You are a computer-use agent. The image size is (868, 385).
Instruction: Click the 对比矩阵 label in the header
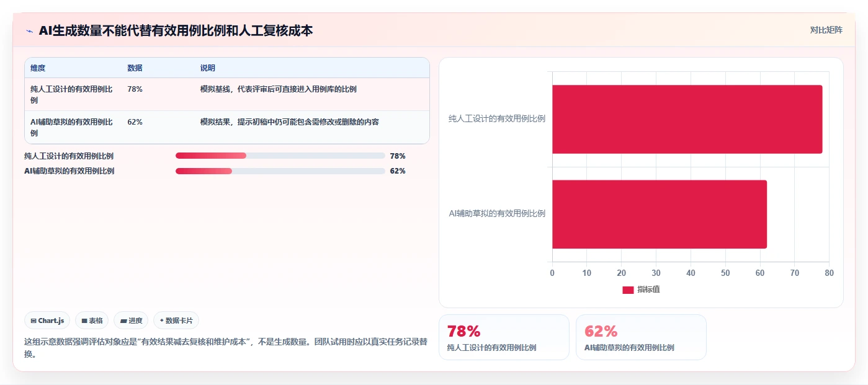[x=826, y=30]
